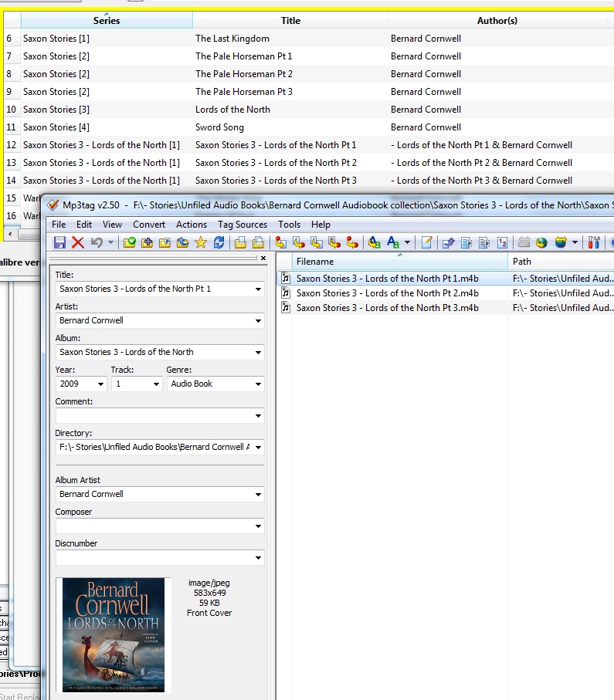
Task: Click the folder icon with play arrow
Action: click(165, 242)
